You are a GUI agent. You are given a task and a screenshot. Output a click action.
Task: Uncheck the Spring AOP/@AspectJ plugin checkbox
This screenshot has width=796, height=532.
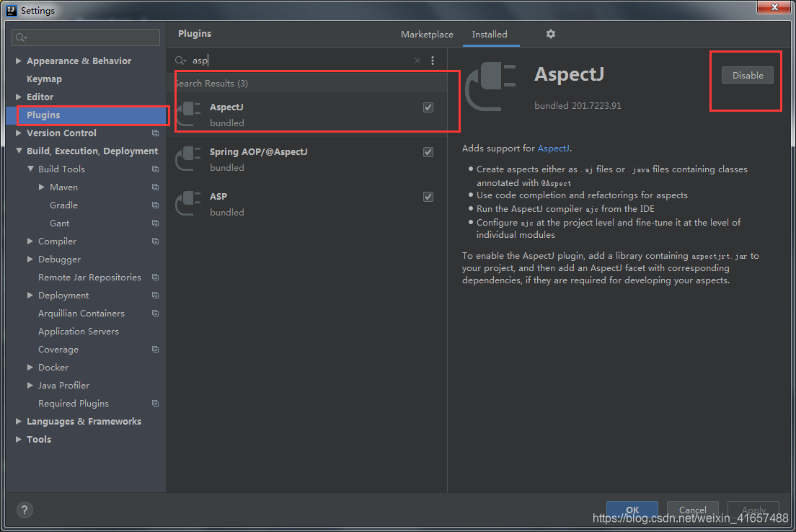[428, 152]
